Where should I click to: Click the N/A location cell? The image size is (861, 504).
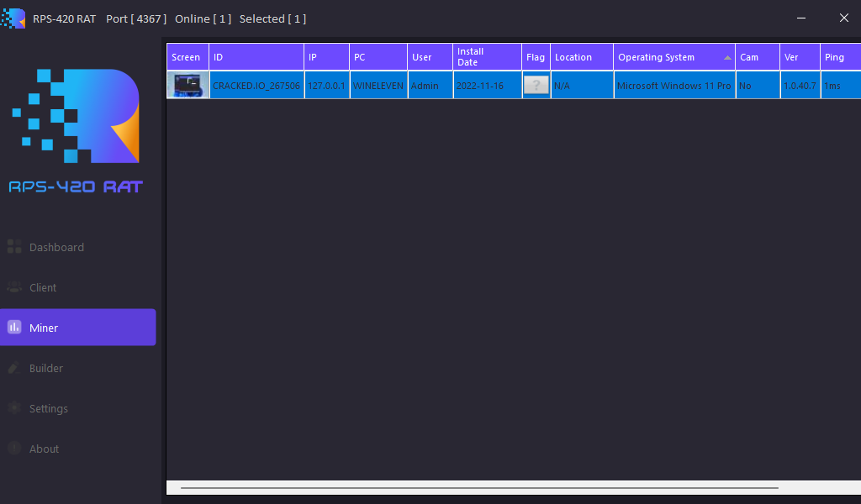[x=582, y=86]
